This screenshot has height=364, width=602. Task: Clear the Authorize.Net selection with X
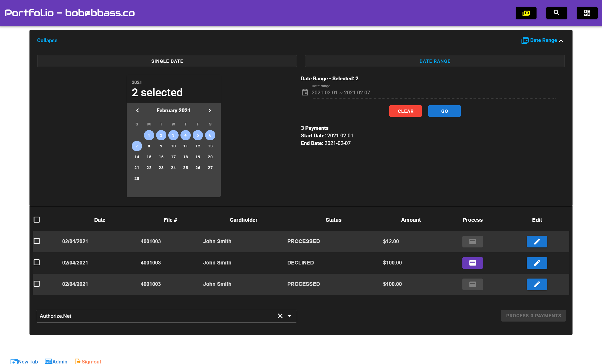pos(280,316)
